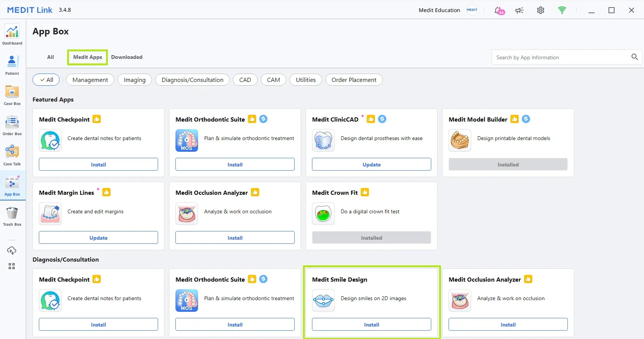Filter apps by Management category
This screenshot has width=644, height=339.
pyautogui.click(x=90, y=80)
